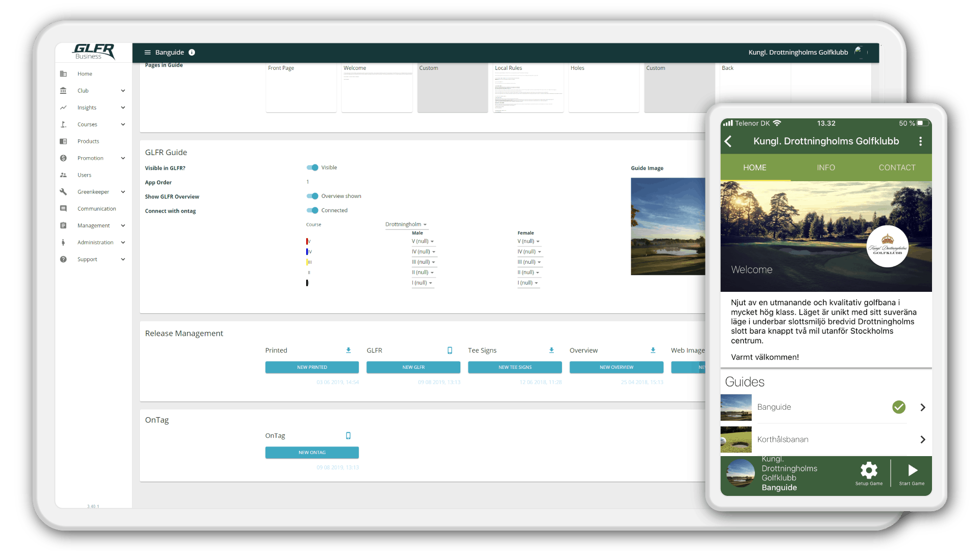This screenshot has width=980, height=551.
Task: Switch to INFO tab in phone app
Action: [x=826, y=167]
